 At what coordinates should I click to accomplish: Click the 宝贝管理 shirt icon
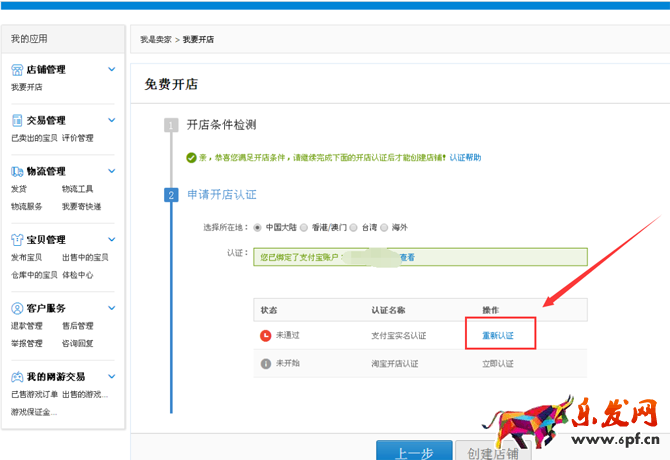pyautogui.click(x=17, y=240)
